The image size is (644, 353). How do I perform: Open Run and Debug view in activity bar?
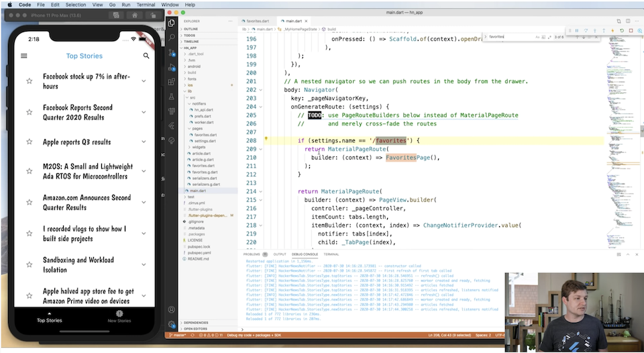coord(171,67)
